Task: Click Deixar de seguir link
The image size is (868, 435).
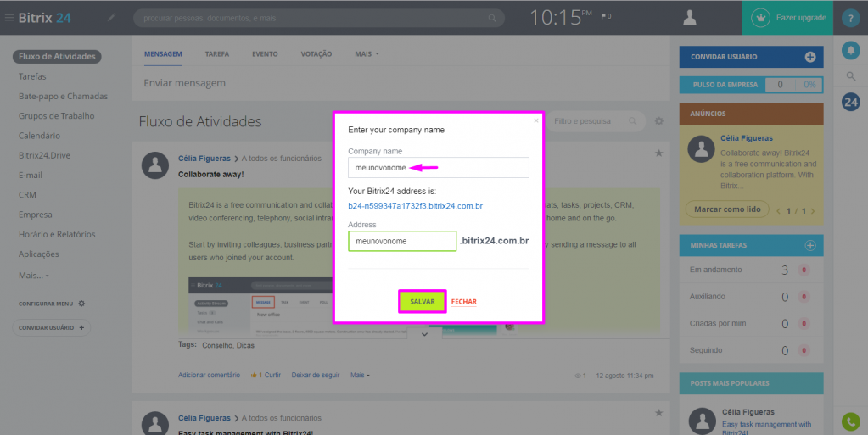Action: [316, 376]
